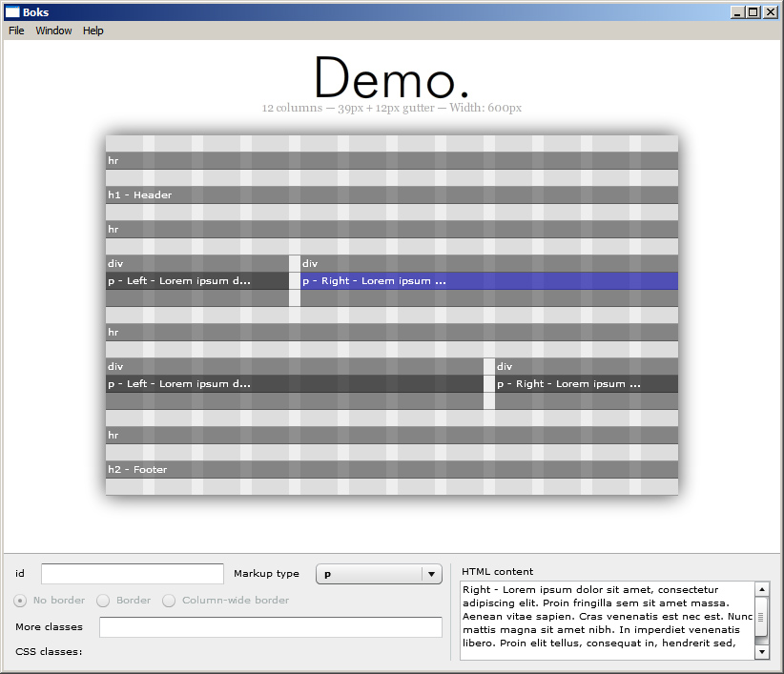Open the File menu
Screen dimensions: 784x674
click(x=16, y=31)
